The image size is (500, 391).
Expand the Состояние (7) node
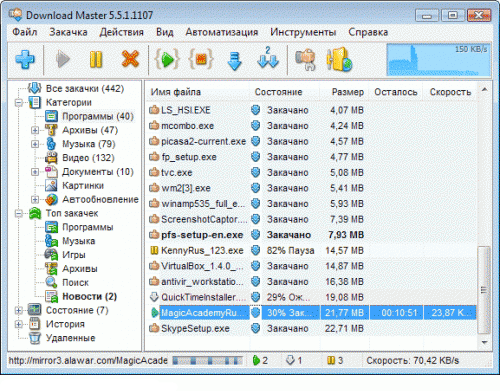(19, 310)
